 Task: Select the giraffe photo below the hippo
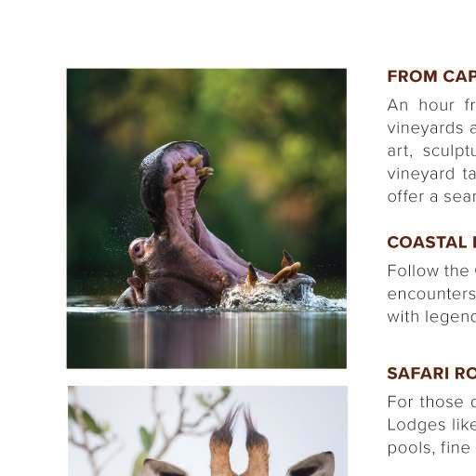(x=207, y=430)
